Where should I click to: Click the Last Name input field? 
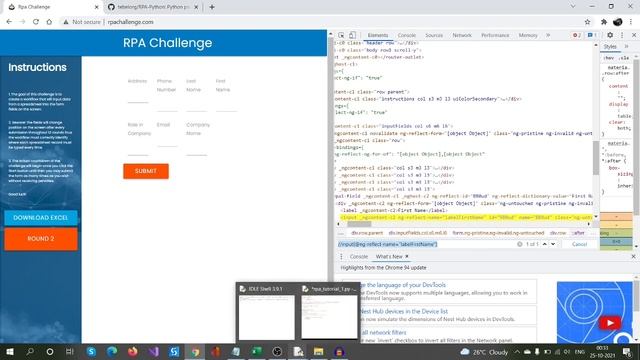197,107
